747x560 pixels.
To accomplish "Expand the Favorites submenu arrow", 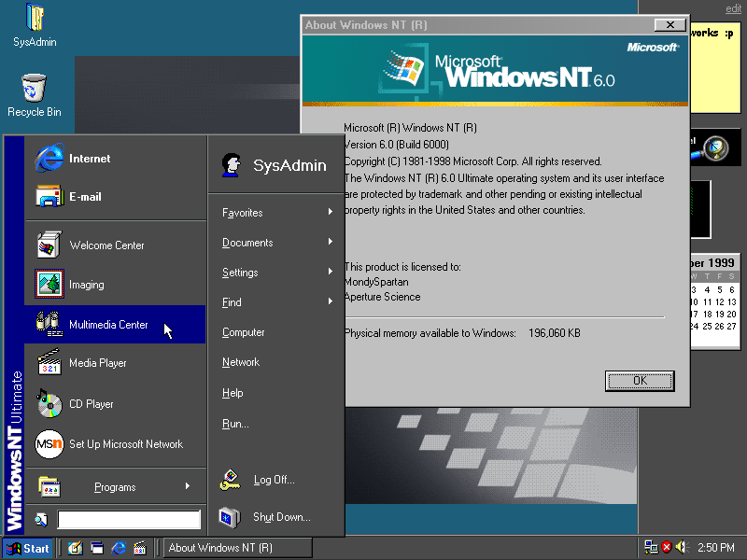I will click(331, 212).
